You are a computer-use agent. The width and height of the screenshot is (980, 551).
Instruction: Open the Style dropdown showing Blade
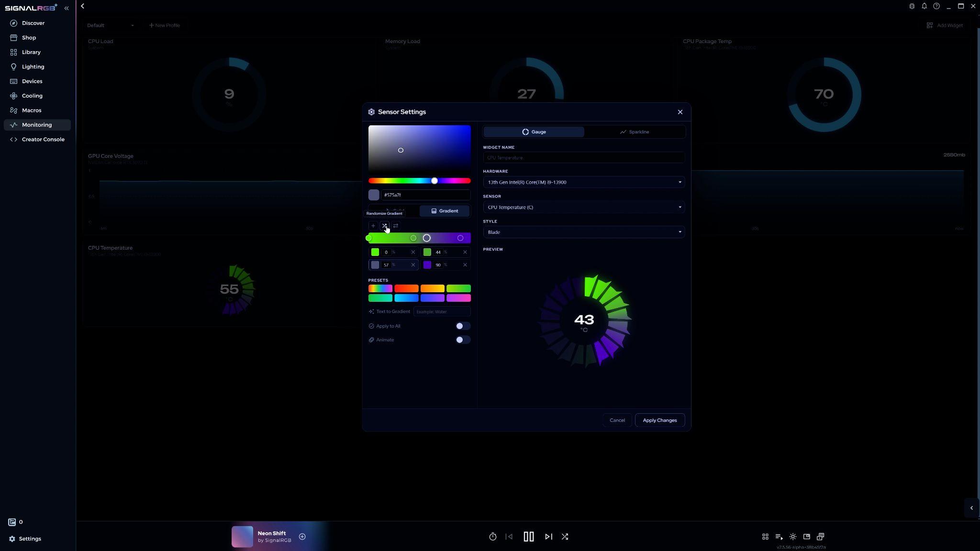(x=584, y=232)
